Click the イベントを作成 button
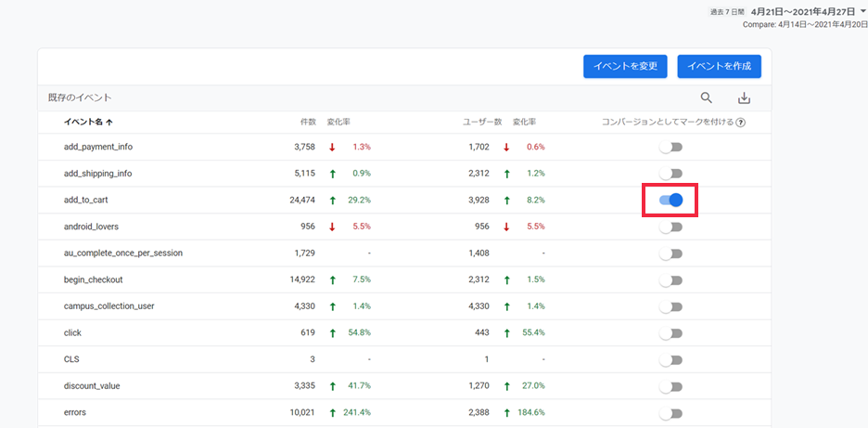868x428 pixels. coord(720,66)
